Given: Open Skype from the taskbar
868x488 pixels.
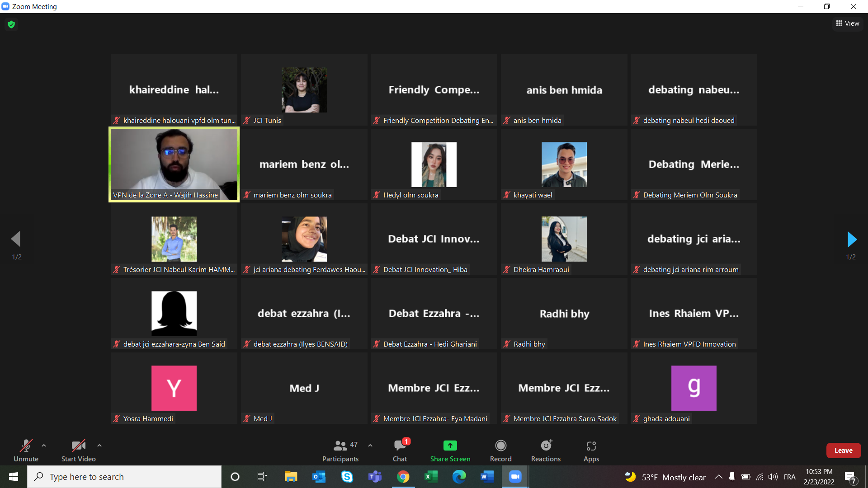Looking at the screenshot, I should 347,477.
